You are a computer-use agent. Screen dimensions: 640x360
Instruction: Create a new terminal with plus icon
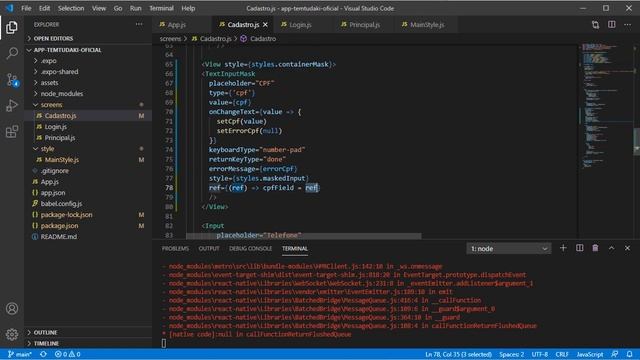tap(563, 248)
